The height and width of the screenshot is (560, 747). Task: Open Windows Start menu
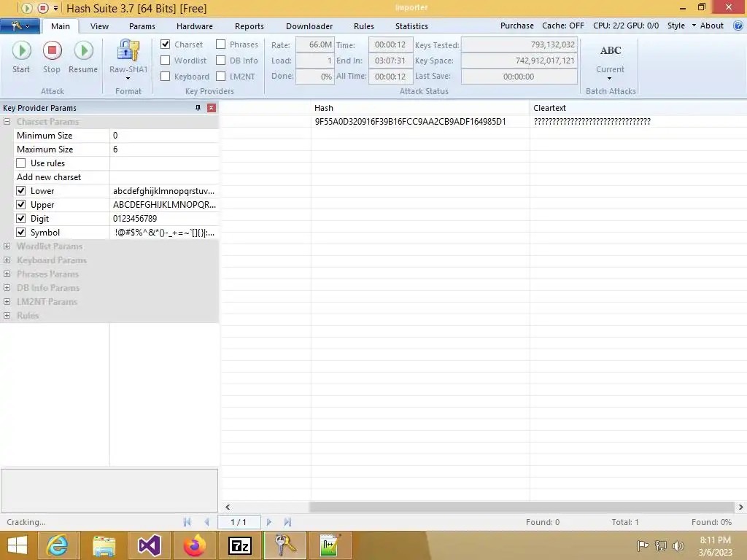coord(18,545)
